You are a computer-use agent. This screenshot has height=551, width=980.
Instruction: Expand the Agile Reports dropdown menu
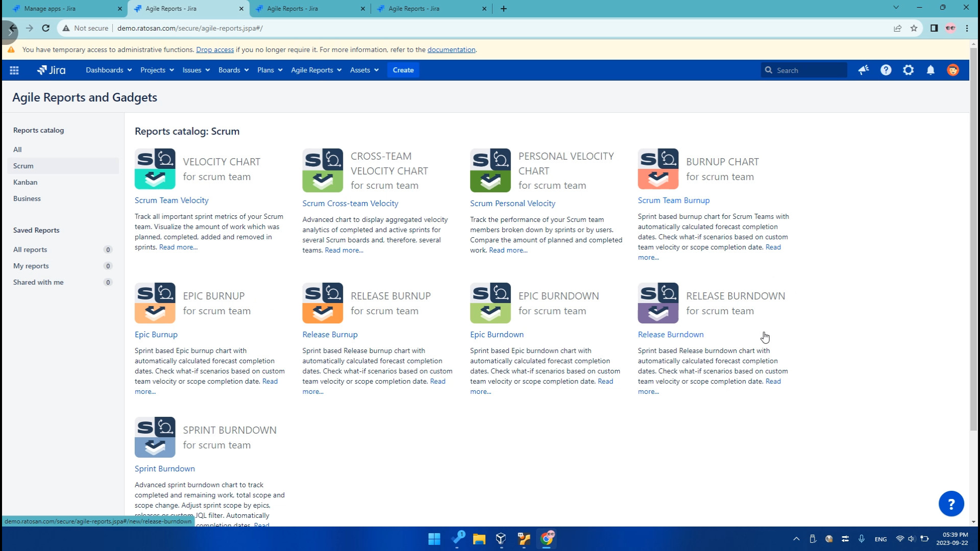pos(316,70)
